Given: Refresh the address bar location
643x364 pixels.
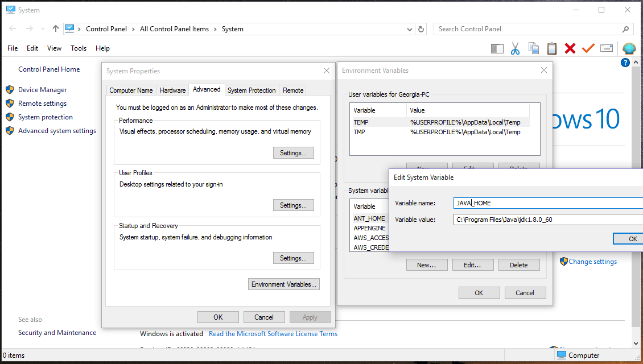Looking at the screenshot, I should 421,29.
